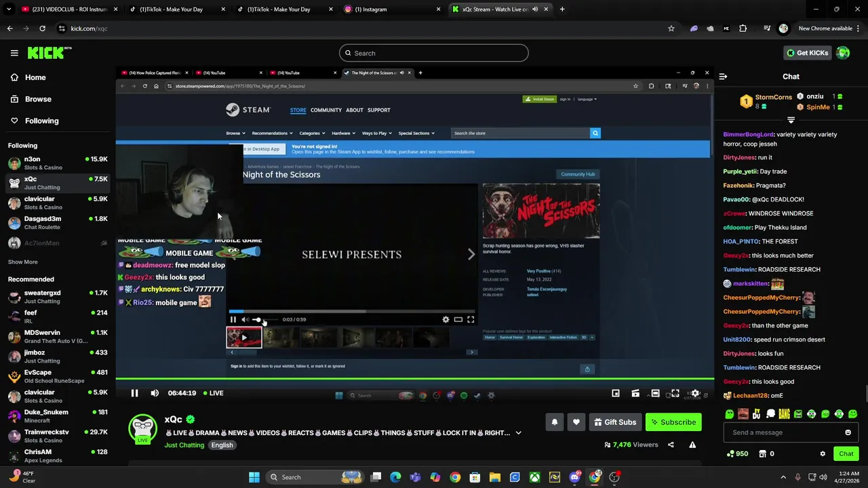Open Microsoft Edge from the taskbar
Image resolution: width=868 pixels, height=488 pixels.
[x=395, y=477]
